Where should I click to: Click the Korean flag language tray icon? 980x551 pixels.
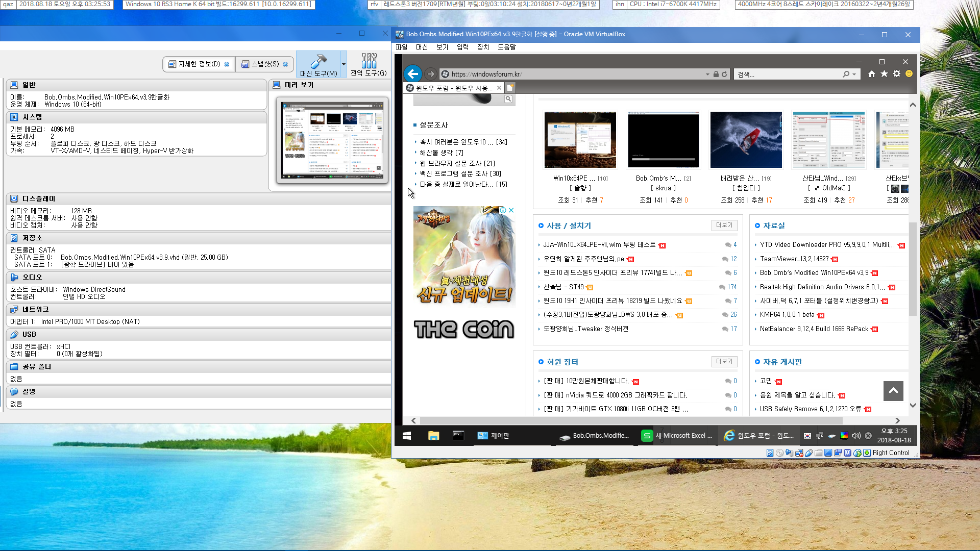pos(807,436)
